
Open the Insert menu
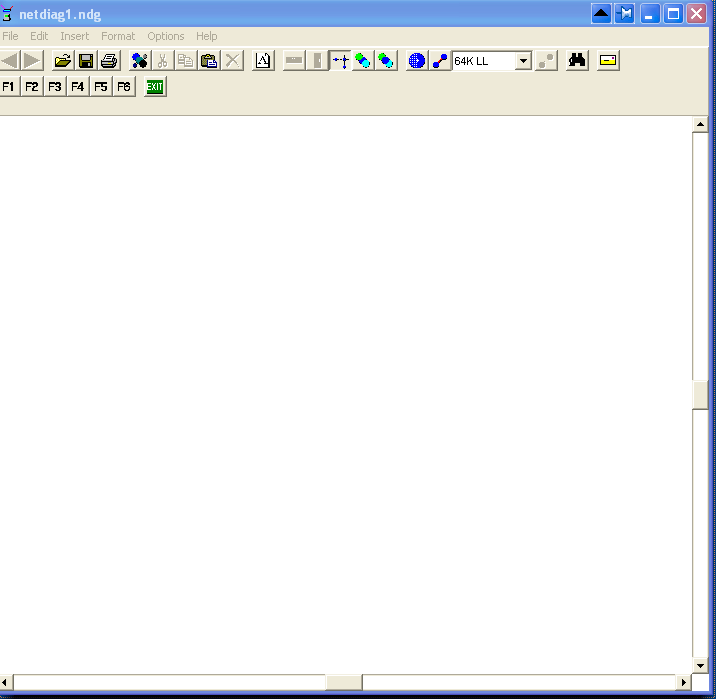coord(75,36)
